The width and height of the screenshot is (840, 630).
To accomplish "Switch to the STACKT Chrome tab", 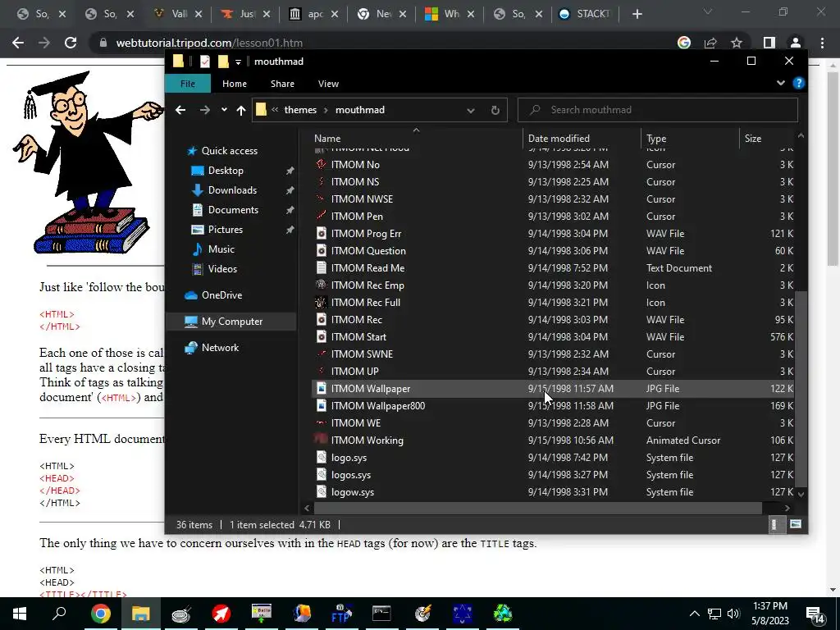I will 585,14.
